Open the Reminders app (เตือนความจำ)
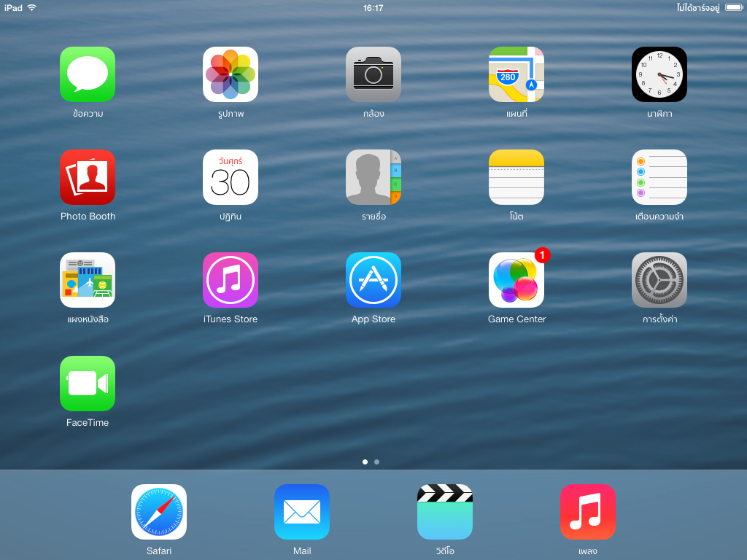 point(659,177)
